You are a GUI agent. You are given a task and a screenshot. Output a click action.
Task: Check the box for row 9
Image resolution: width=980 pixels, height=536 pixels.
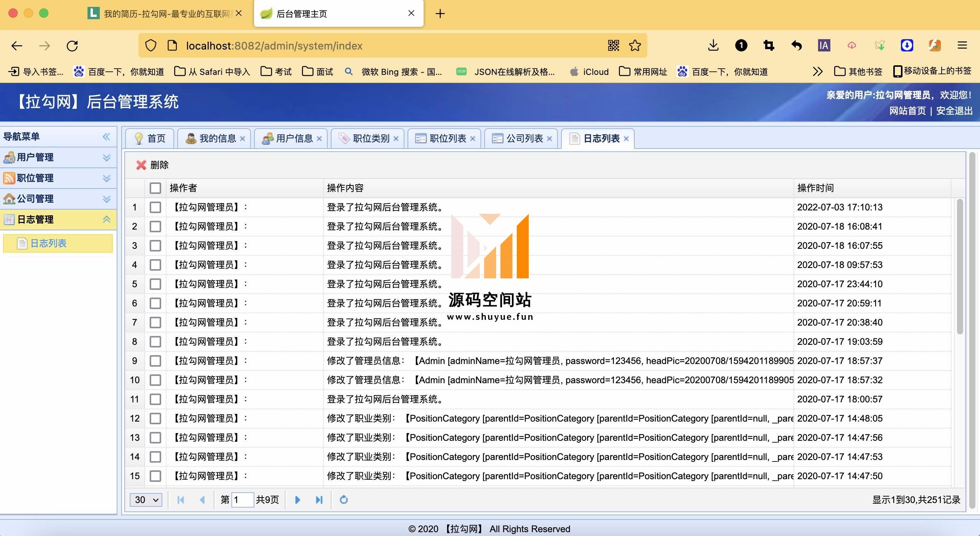click(x=155, y=361)
